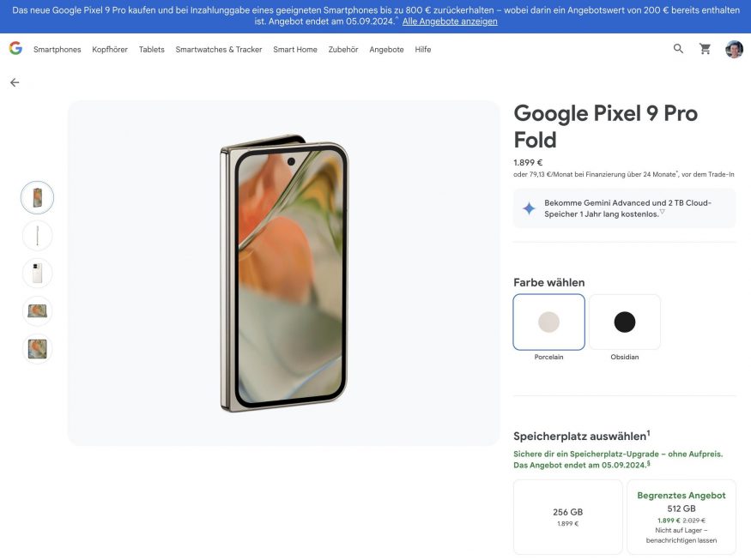The image size is (751, 560).
Task: Select the fourth unfolded-phone thumbnail
Action: (37, 310)
